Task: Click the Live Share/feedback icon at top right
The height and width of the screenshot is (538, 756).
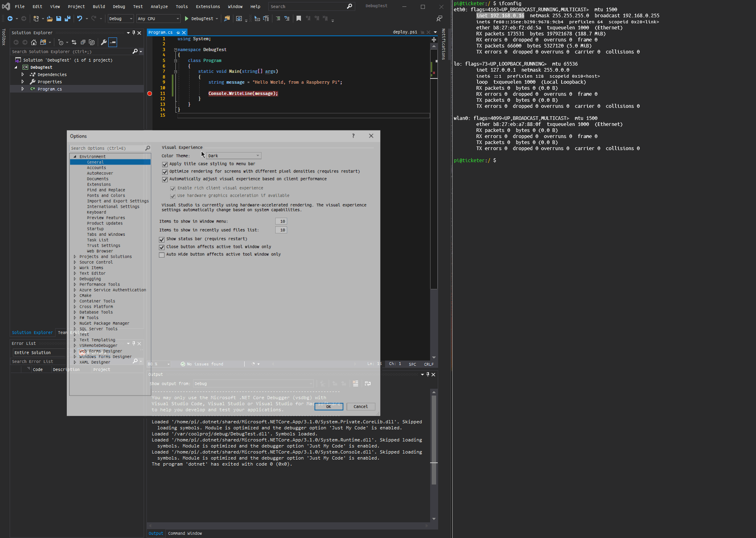Action: coord(439,19)
